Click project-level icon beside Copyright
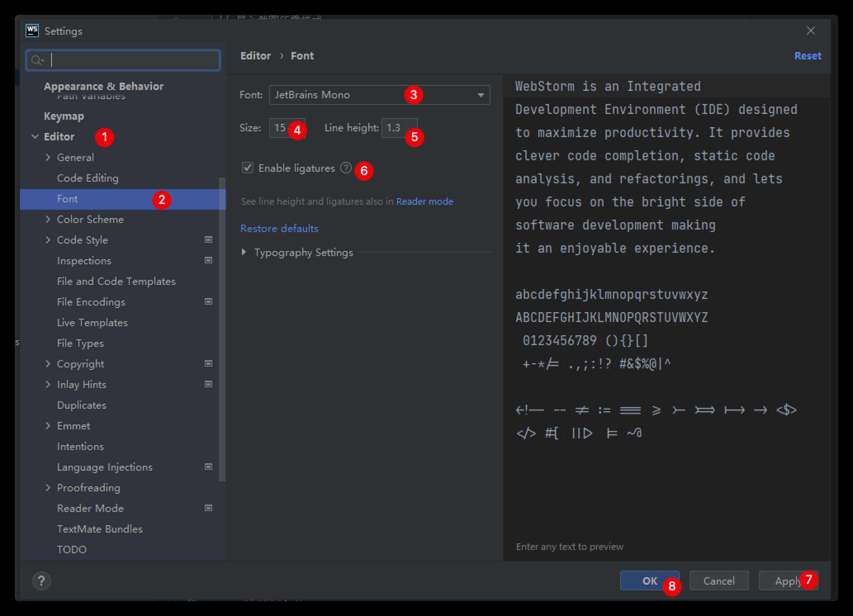Screen dimensions: 853x616 [x=209, y=363]
